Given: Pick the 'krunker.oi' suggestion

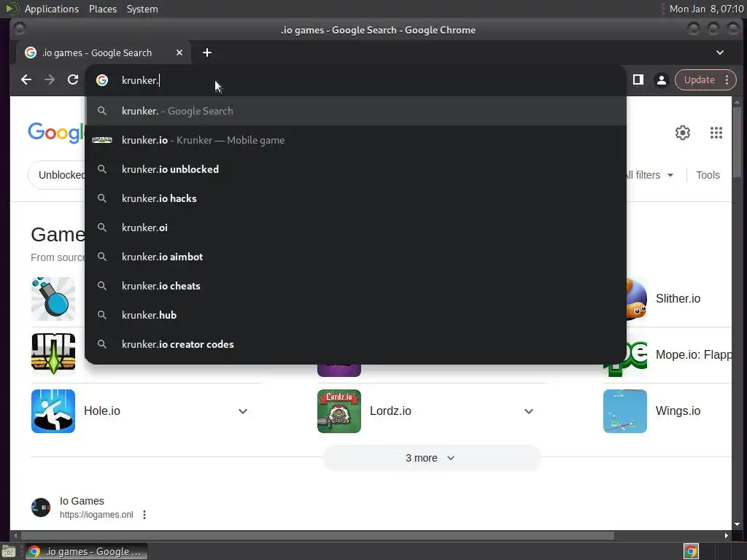Looking at the screenshot, I should point(355,227).
